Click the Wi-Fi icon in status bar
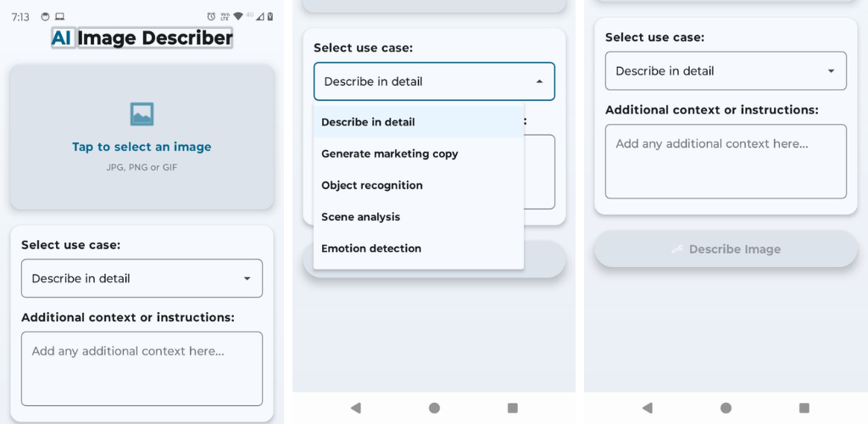Viewport: 868px width, 424px height. point(238,17)
